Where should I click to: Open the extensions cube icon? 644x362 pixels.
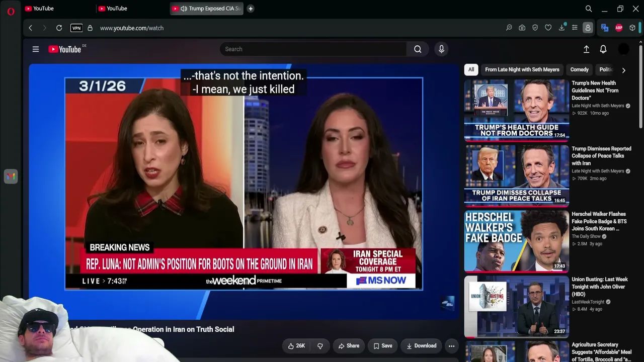tap(632, 28)
